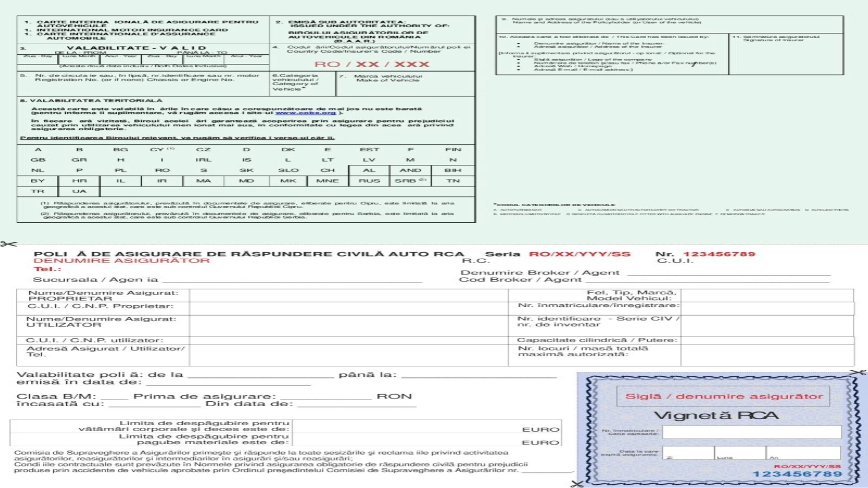Click the Prima de asigurare blank line
The image size is (868, 488).
pyautogui.click(x=325, y=397)
